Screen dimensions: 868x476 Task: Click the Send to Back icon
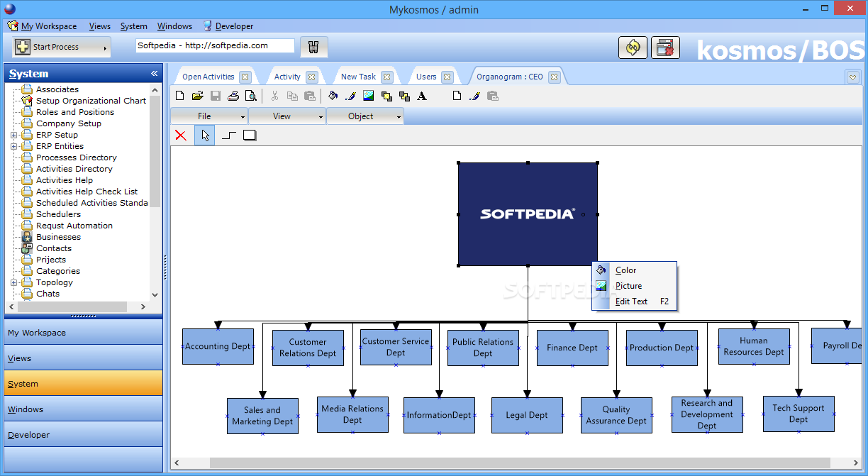[404, 96]
